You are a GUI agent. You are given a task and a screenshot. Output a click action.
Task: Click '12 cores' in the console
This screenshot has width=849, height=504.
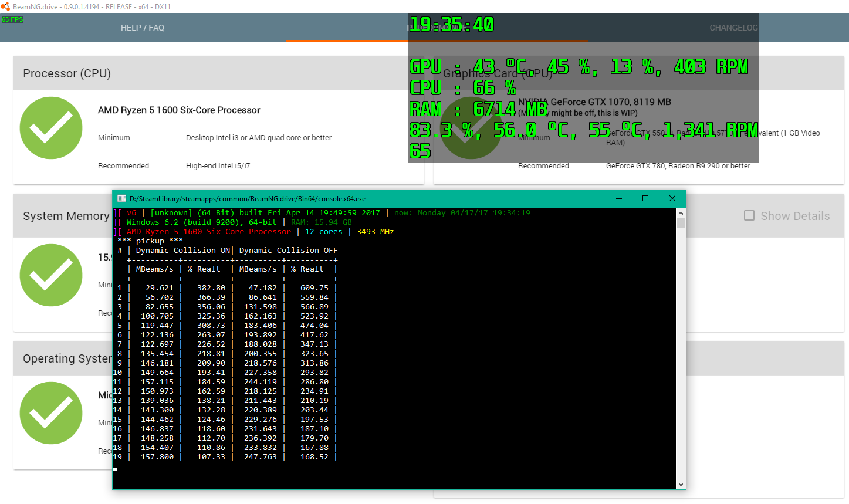click(324, 232)
